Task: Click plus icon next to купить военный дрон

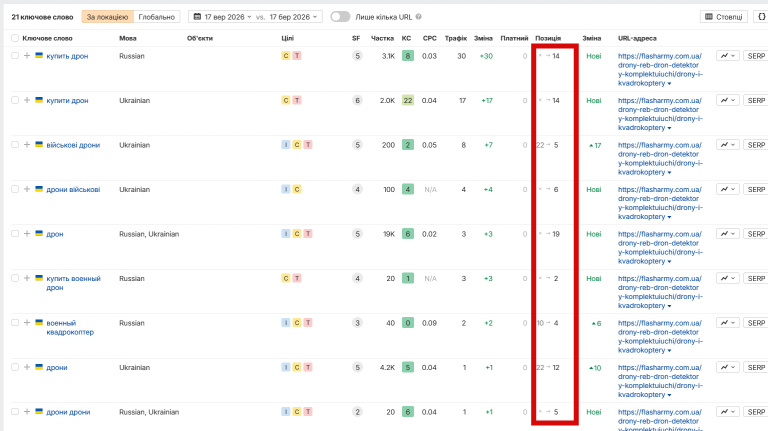Action: (27, 278)
